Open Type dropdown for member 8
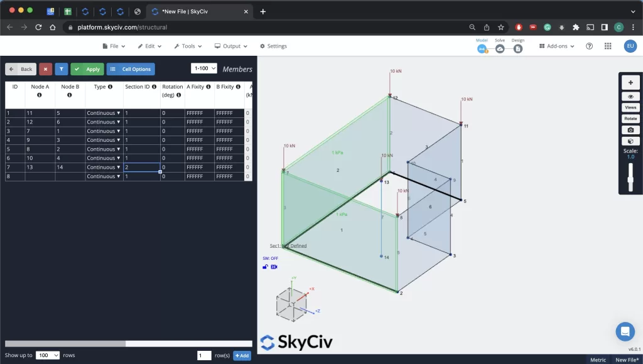This screenshot has height=364, width=643. point(104,176)
